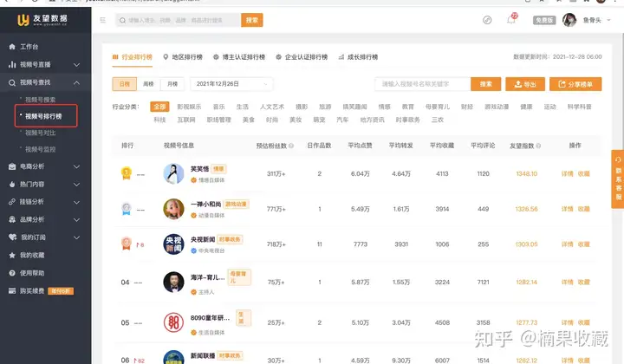Switch to 企业认证排行榜 tab

302,57
